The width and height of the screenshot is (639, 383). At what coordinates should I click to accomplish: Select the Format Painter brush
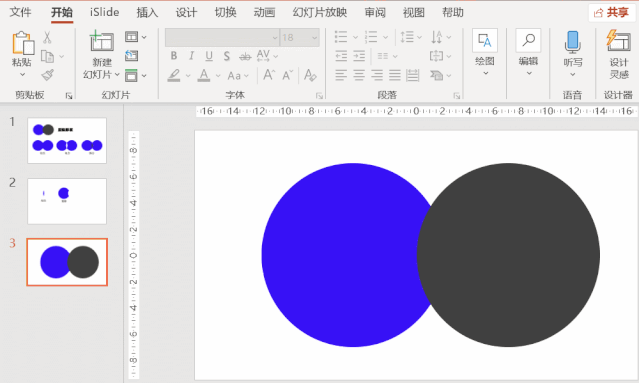tap(48, 75)
